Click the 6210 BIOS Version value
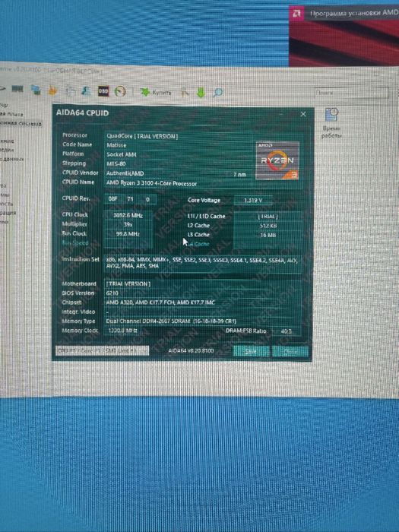Screen dimensions: 399x532 pyautogui.click(x=112, y=293)
